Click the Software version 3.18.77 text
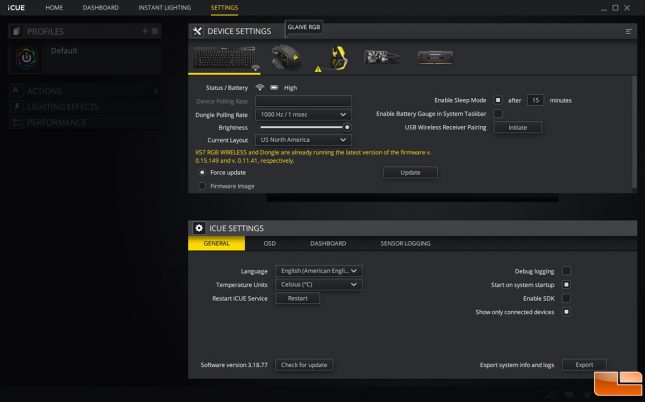Screen dimensions: 645x402 point(234,365)
